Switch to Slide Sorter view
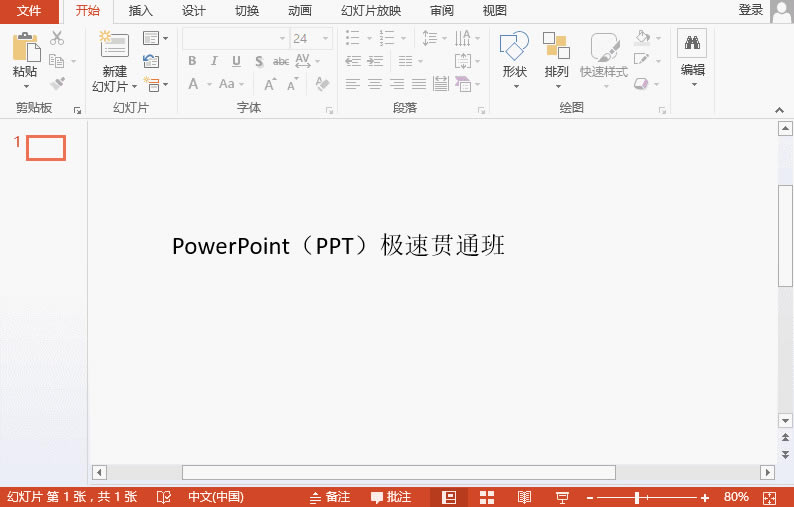Image resolution: width=794 pixels, height=507 pixels. [x=487, y=497]
